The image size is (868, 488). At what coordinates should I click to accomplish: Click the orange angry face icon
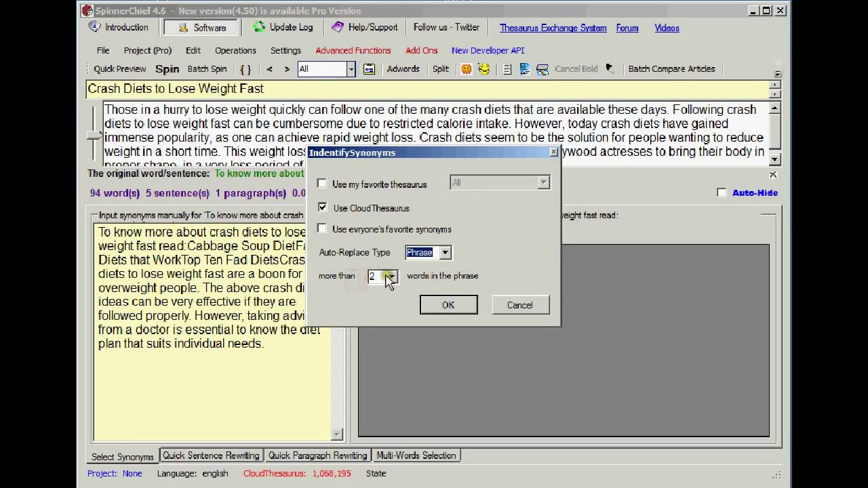[x=467, y=69]
